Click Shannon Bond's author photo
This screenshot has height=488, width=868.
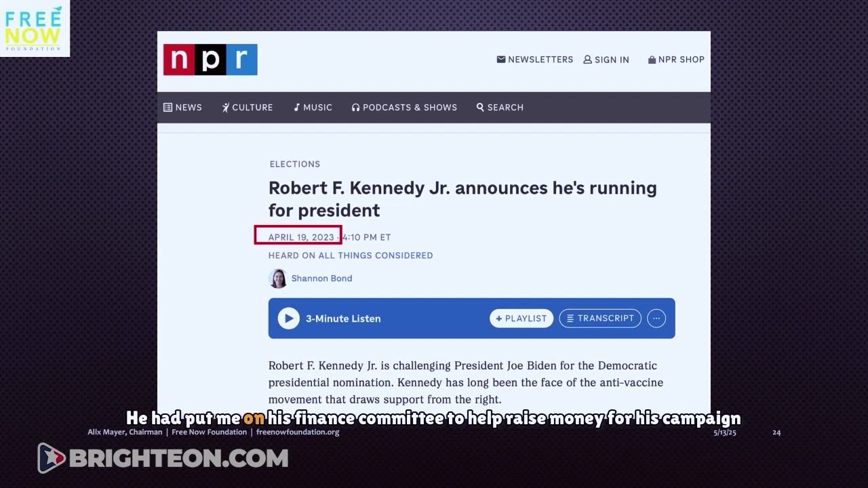278,279
